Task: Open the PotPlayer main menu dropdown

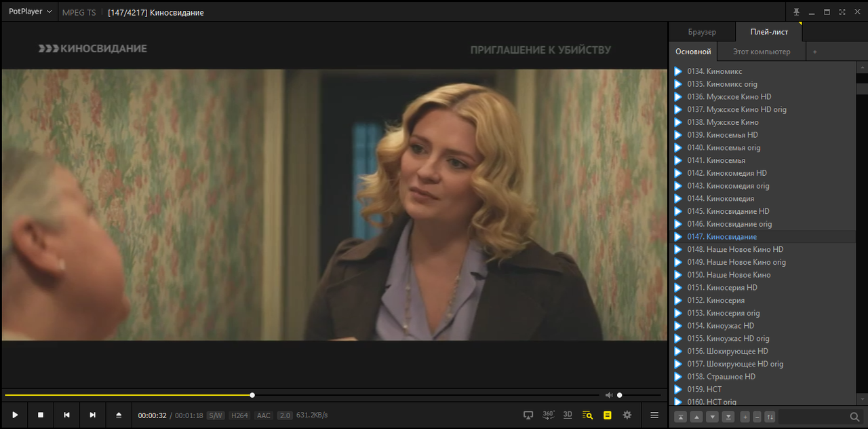Action: point(30,12)
